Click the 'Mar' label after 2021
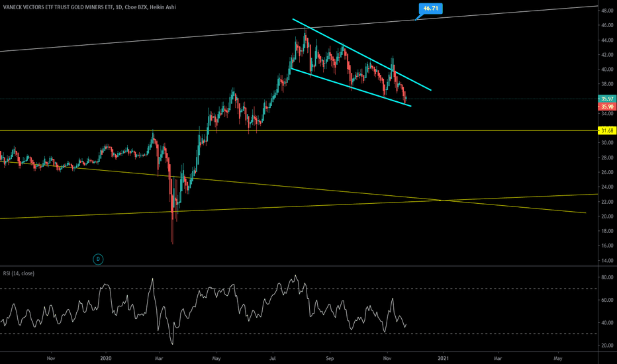 (x=498, y=358)
